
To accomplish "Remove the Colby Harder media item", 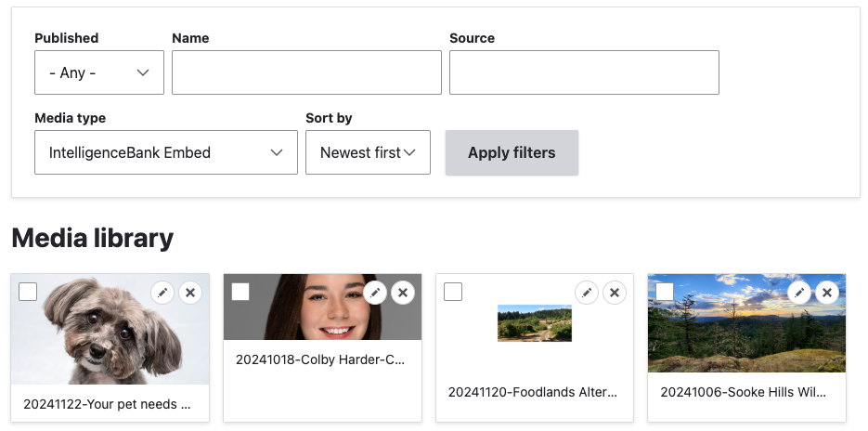I will [403, 293].
